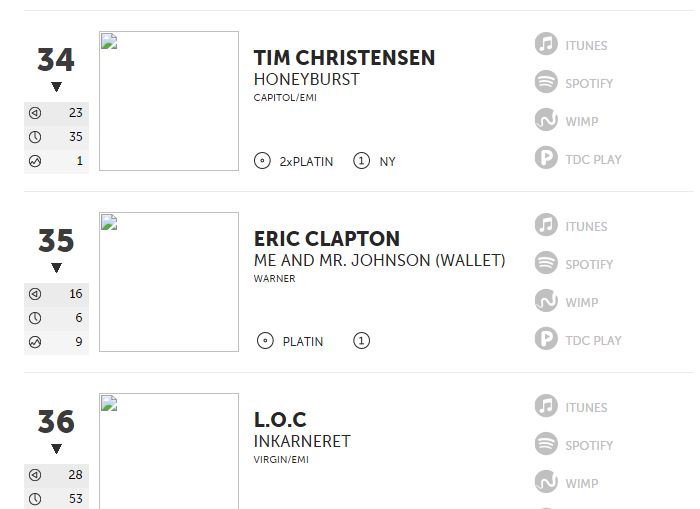Click the PLATIN disc icon for Eric Clapton
The width and height of the screenshot is (700, 509).
coord(265,341)
